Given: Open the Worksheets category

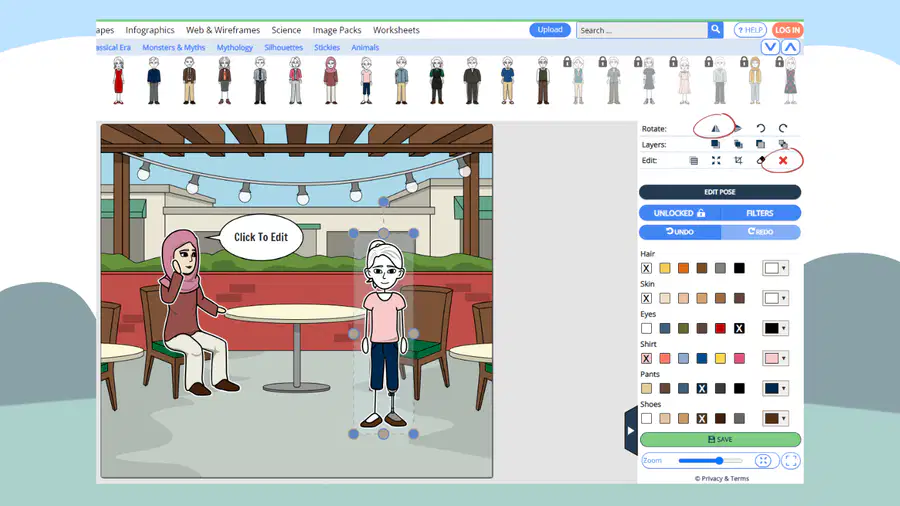Looking at the screenshot, I should 396,30.
